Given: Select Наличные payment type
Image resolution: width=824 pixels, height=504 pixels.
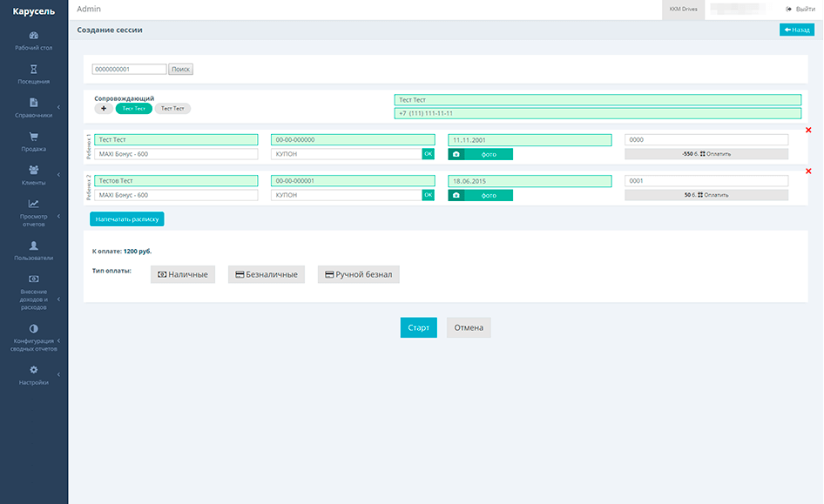Looking at the screenshot, I should click(x=182, y=274).
